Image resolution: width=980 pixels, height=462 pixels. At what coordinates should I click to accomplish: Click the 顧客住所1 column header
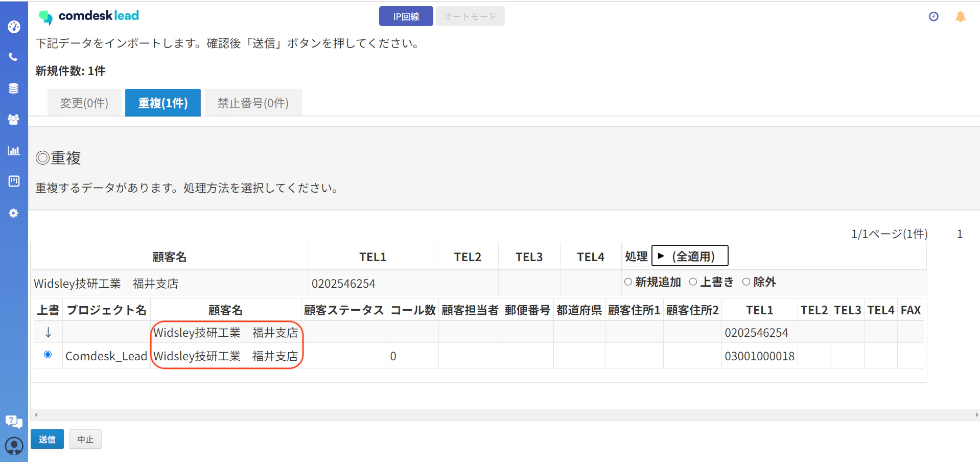coord(634,310)
